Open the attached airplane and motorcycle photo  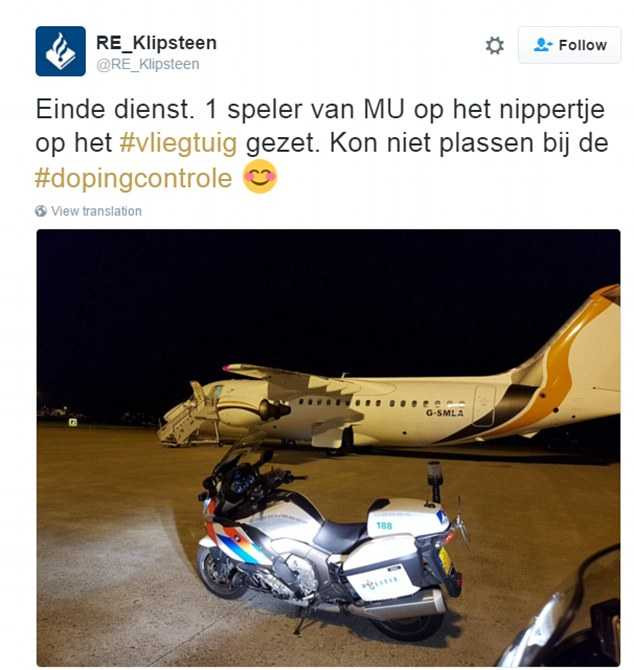pos(328,447)
